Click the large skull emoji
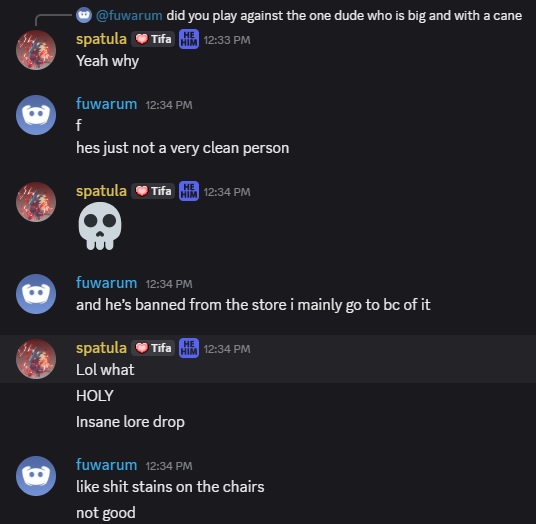The image size is (536, 524). 100,226
